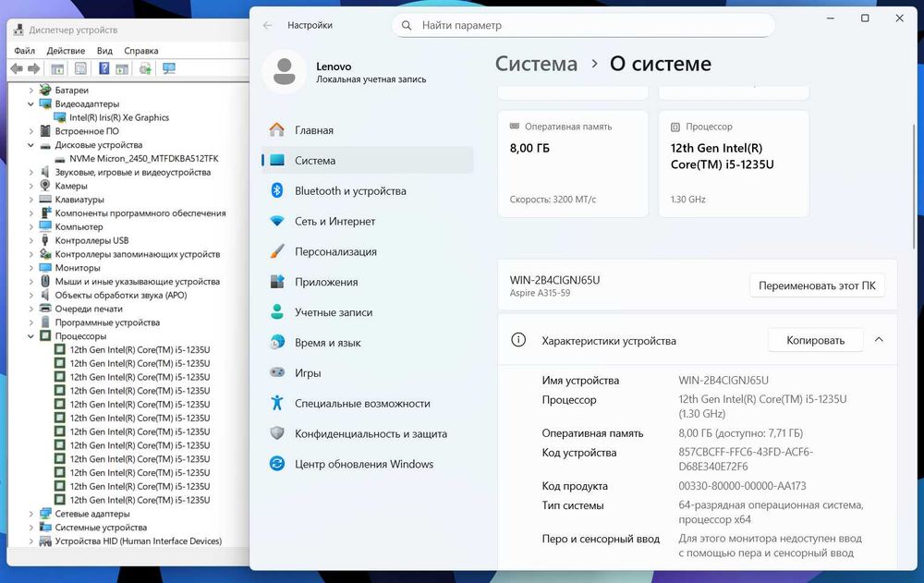Click the scan for hardware changes monitor icon
924x583 pixels.
(x=169, y=69)
